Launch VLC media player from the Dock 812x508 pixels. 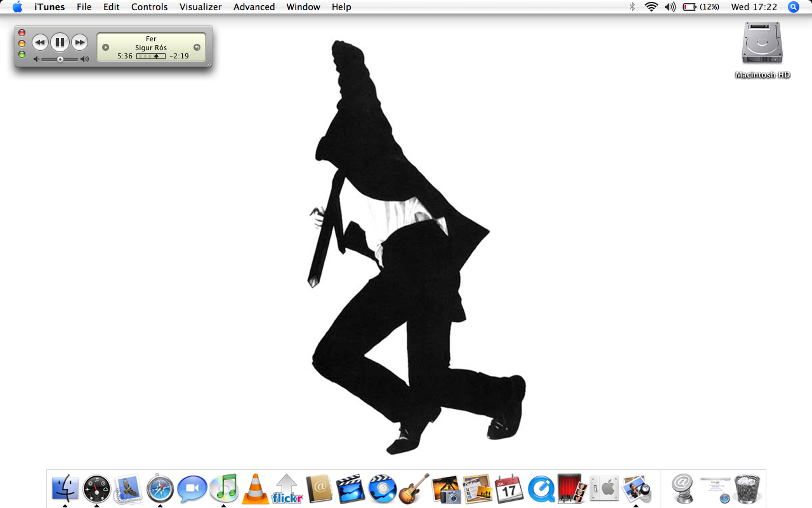pos(255,489)
